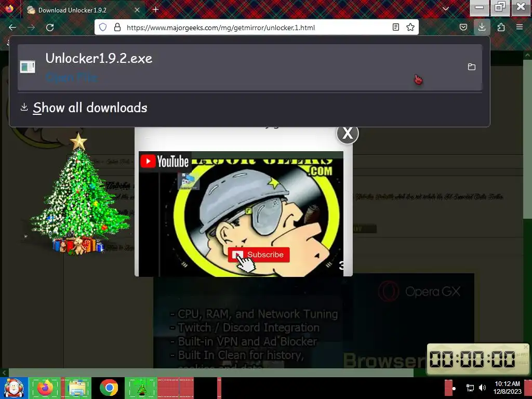Toggle reader view in address bar
The width and height of the screenshot is (532, 399).
[395, 27]
